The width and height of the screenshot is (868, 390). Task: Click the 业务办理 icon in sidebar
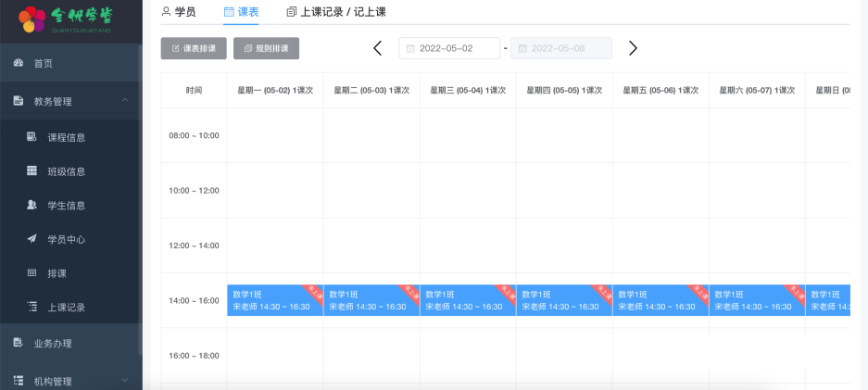click(x=18, y=343)
